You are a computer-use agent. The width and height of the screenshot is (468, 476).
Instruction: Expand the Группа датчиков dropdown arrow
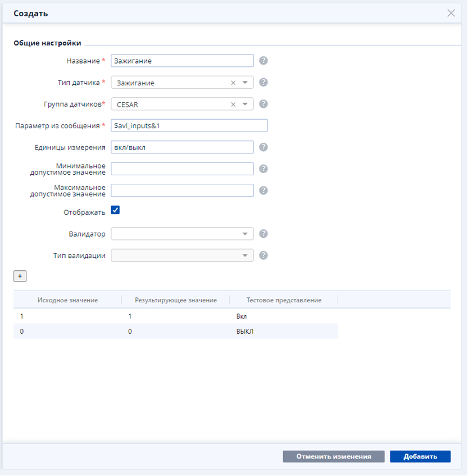click(x=245, y=104)
